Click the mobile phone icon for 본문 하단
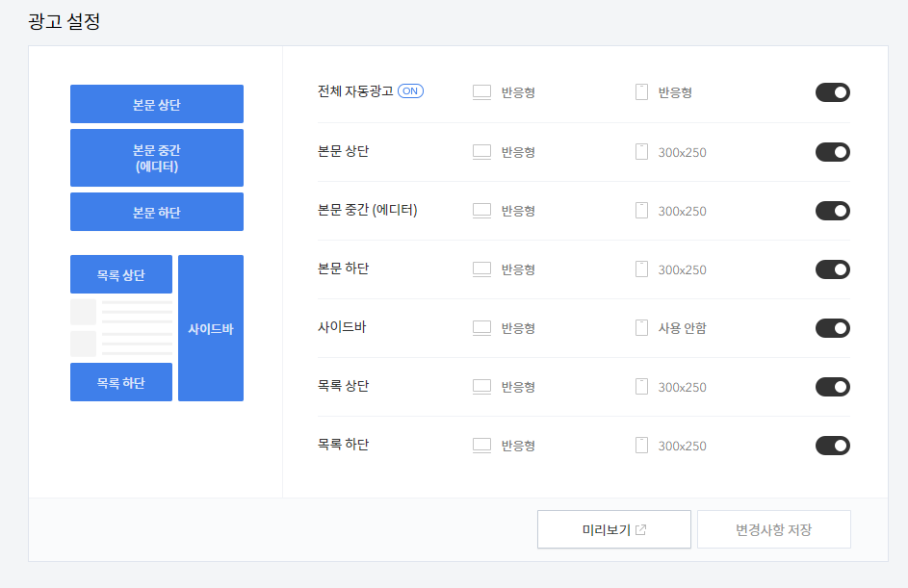Screen dimensions: 908x588 [640, 268]
